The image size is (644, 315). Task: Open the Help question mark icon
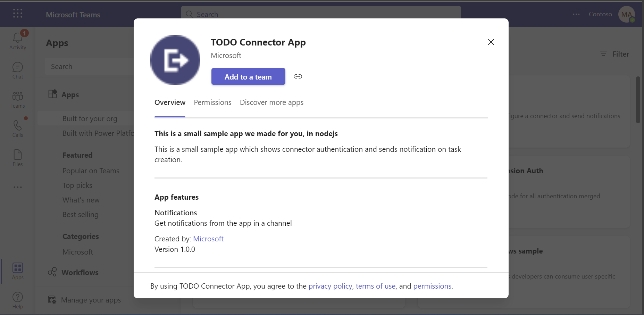point(18,297)
